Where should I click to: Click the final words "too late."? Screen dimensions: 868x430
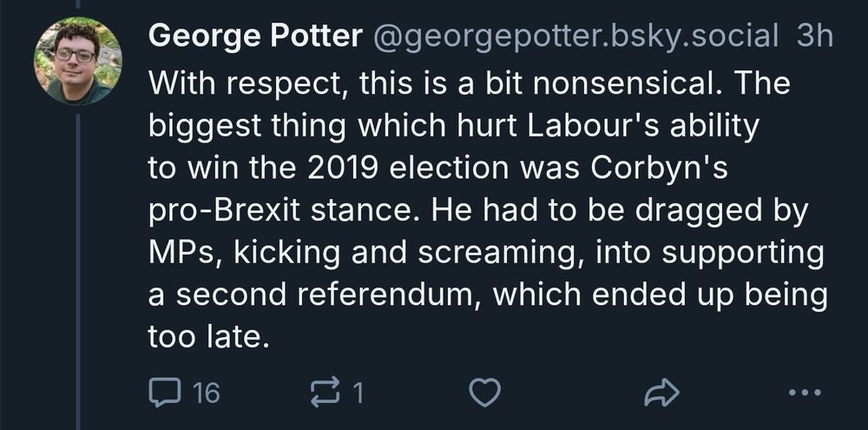coord(204,336)
